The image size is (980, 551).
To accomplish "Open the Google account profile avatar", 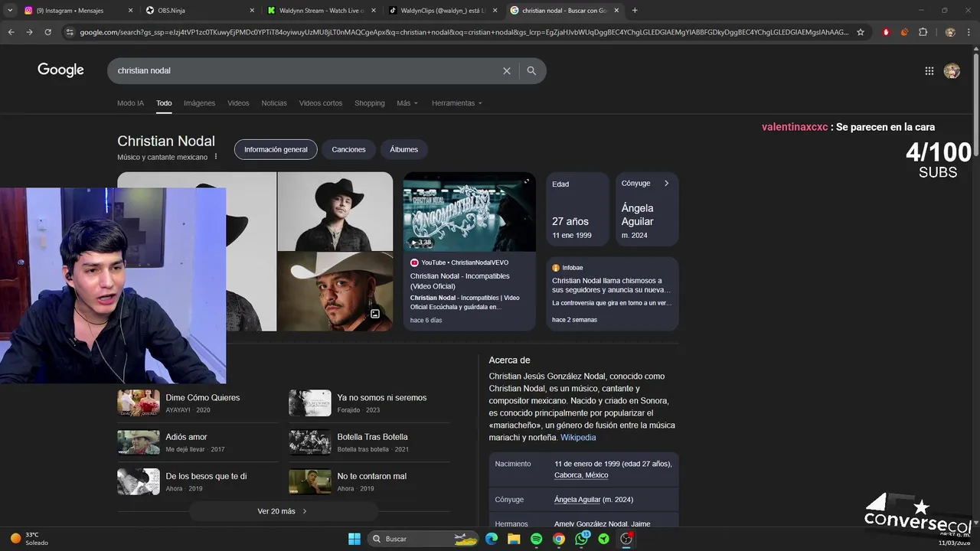I will click(x=952, y=70).
